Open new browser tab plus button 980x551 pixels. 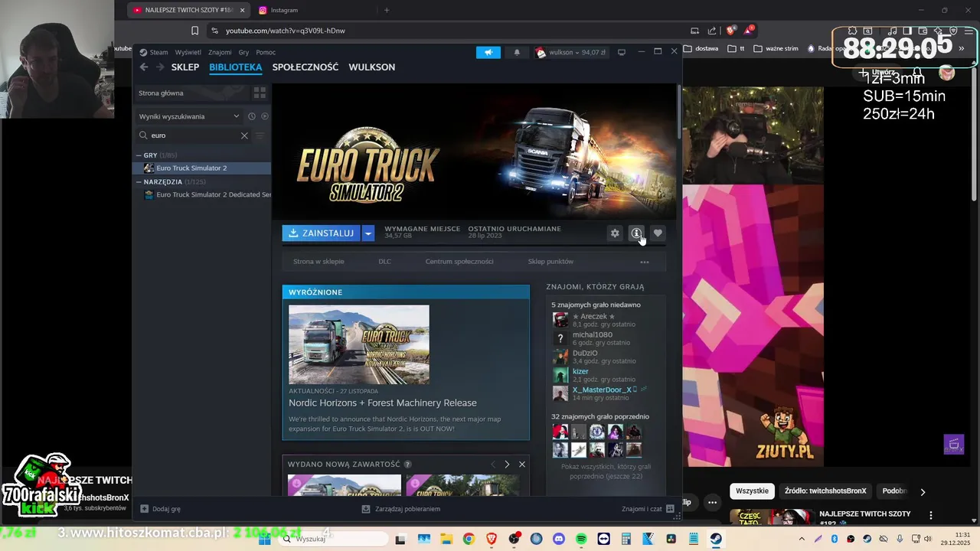pos(387,10)
